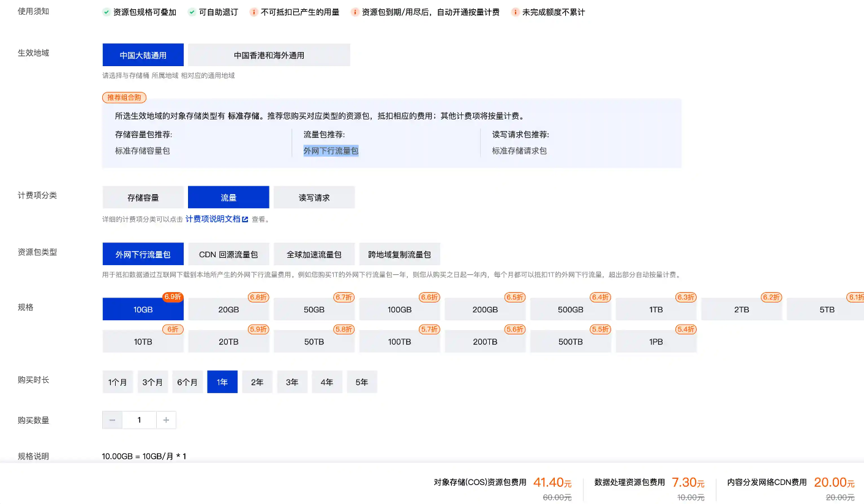Choose CDN 回源流量包 package type

point(228,254)
